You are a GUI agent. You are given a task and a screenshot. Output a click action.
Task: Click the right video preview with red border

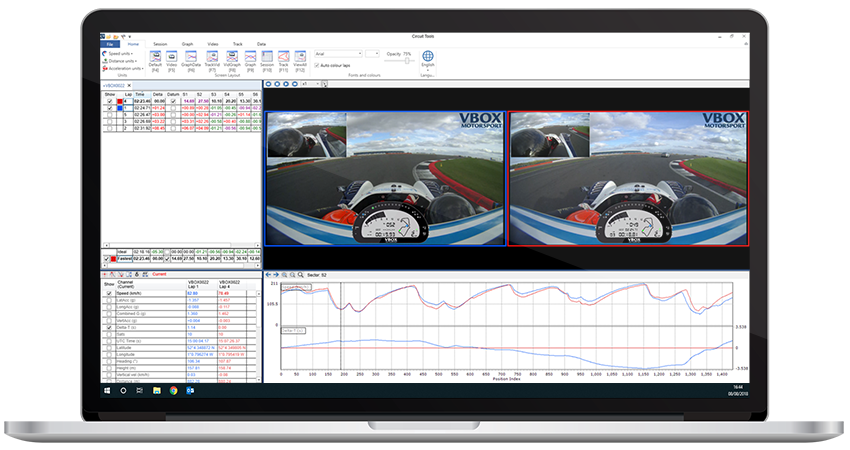coord(628,177)
